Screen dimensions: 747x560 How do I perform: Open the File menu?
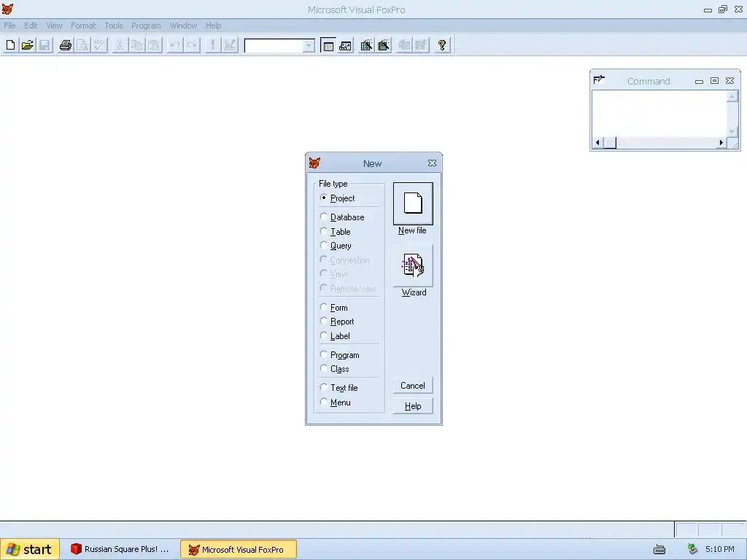(x=10, y=26)
